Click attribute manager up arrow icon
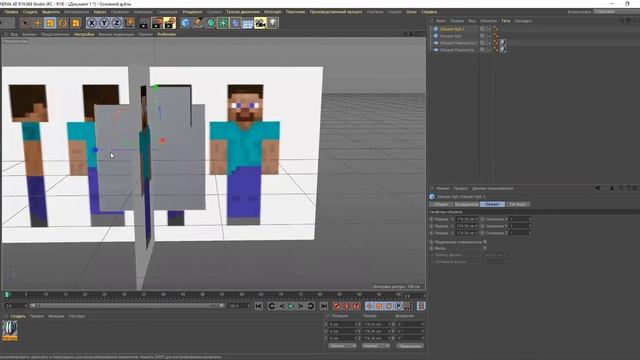This screenshot has height=360, width=640. (612, 188)
